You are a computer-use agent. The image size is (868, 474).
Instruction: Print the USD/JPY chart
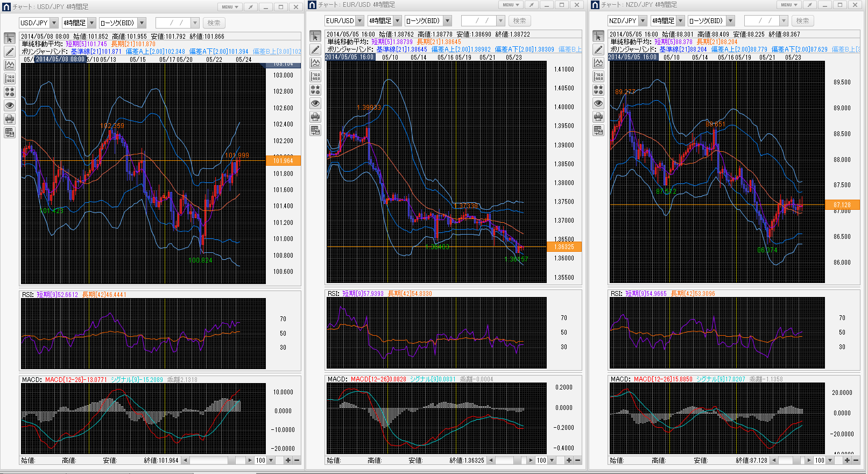pyautogui.click(x=10, y=119)
